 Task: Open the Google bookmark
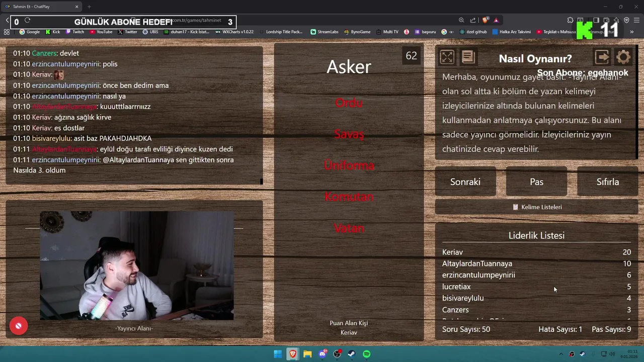[30, 32]
